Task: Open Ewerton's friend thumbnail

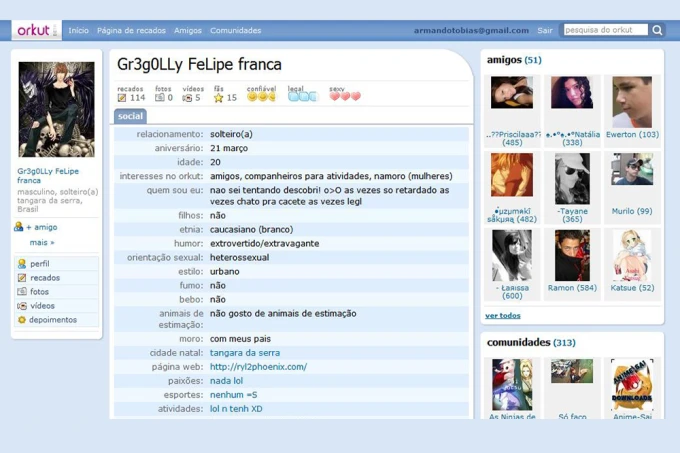Action: (632, 101)
